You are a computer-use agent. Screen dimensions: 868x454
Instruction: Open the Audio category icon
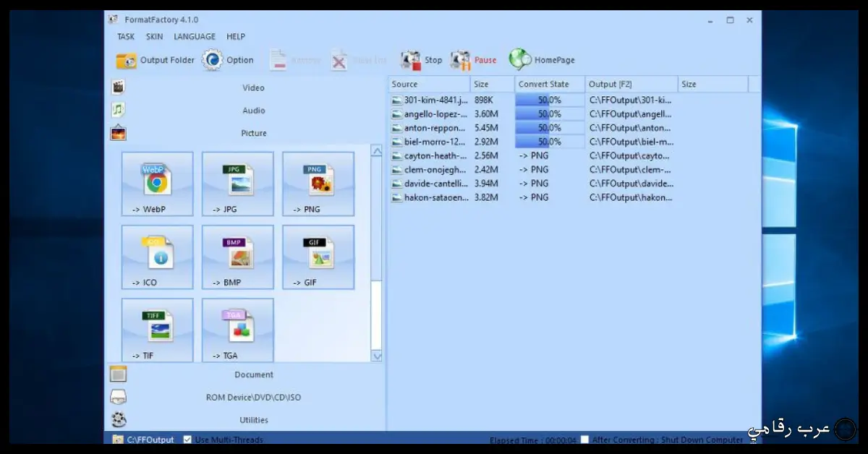(118, 110)
